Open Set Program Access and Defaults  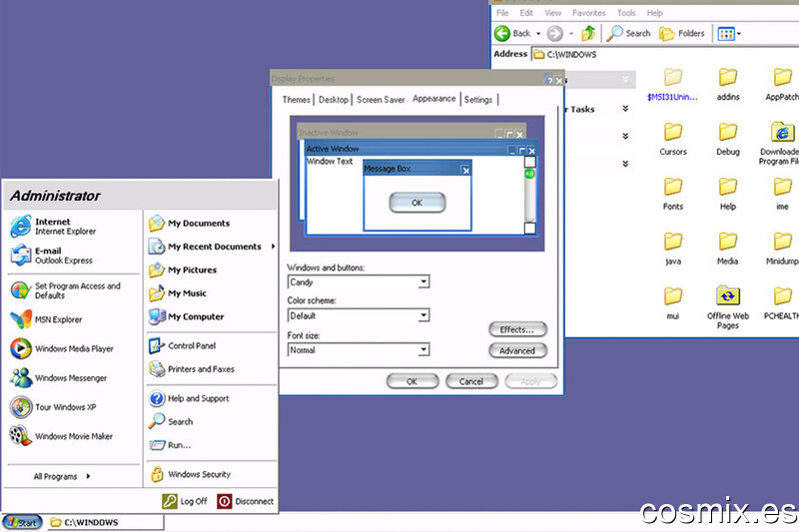pyautogui.click(x=66, y=290)
